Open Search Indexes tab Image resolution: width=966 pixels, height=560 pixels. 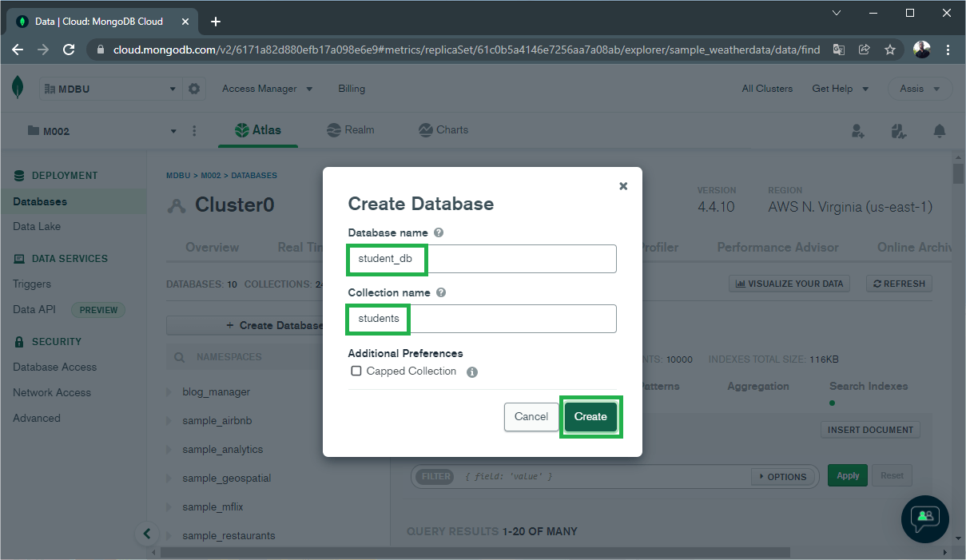click(x=869, y=386)
